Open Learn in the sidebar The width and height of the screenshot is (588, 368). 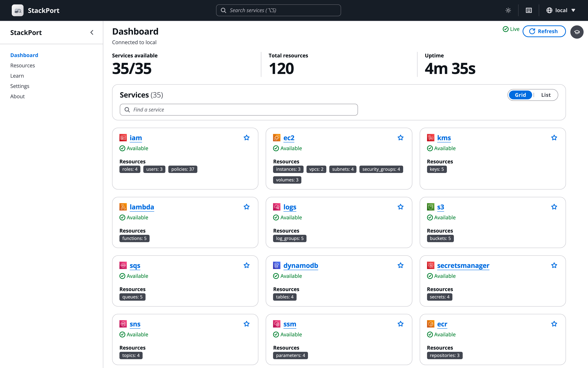[x=17, y=76]
